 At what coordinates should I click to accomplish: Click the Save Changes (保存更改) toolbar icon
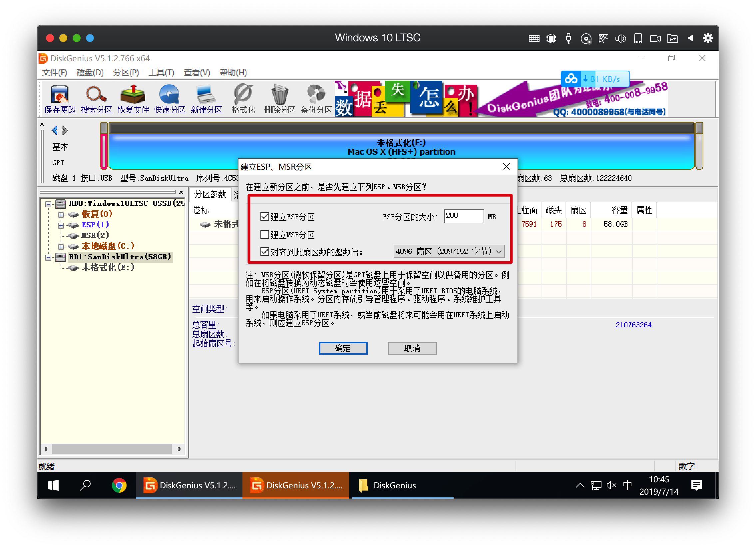60,99
